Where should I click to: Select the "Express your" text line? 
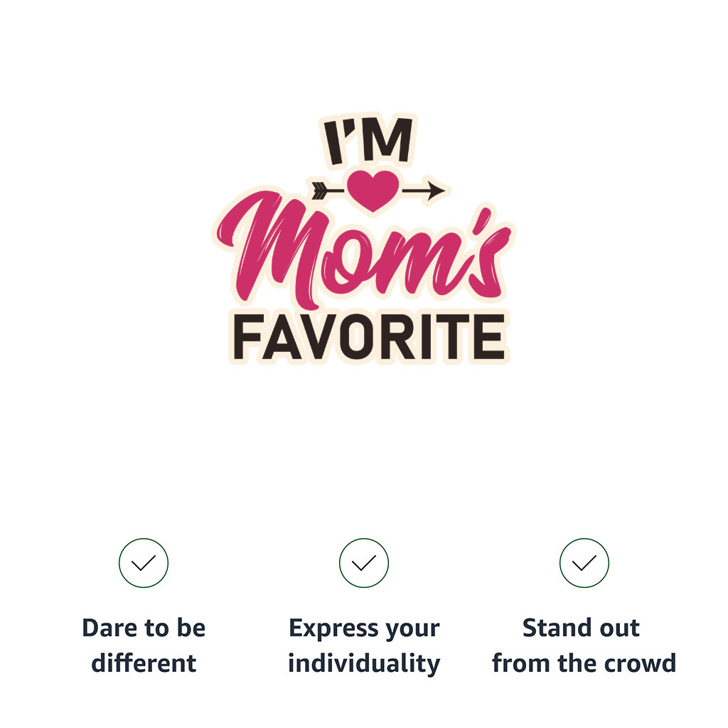(x=364, y=628)
